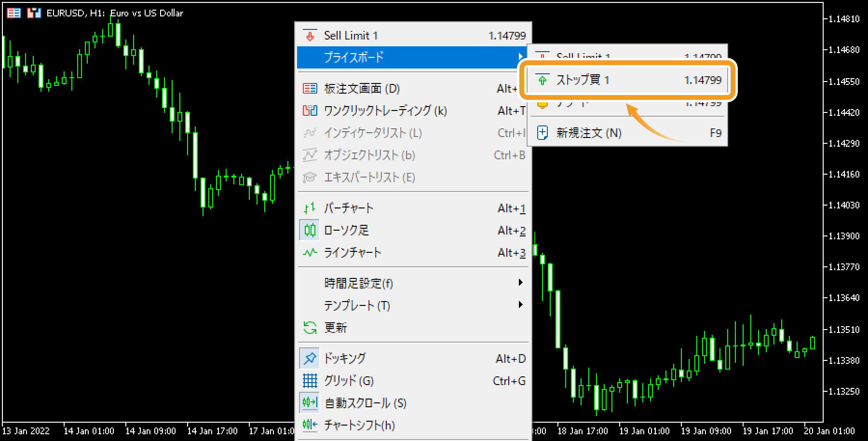Image resolution: width=868 pixels, height=441 pixels.
Task: Expand the プライスボード submenu arrow
Action: [x=521, y=56]
